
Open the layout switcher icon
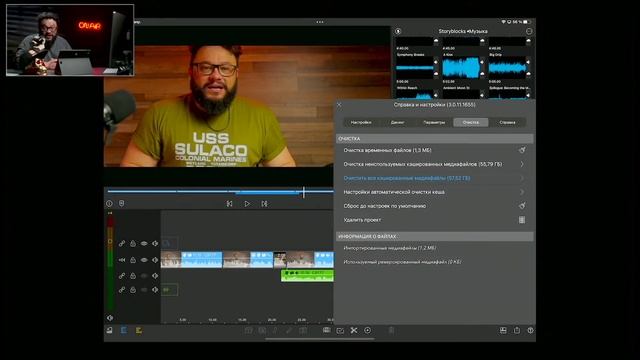[x=503, y=330]
